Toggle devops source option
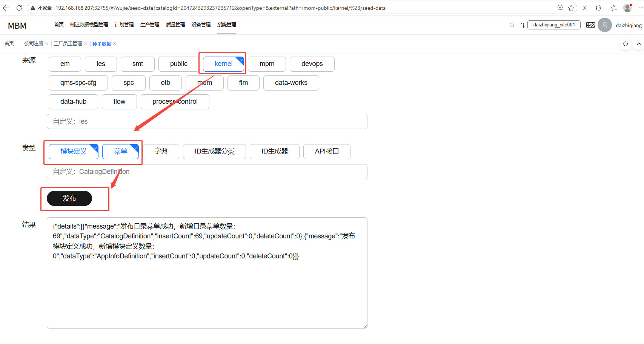Image resolution: width=644 pixels, height=344 pixels. pos(312,64)
